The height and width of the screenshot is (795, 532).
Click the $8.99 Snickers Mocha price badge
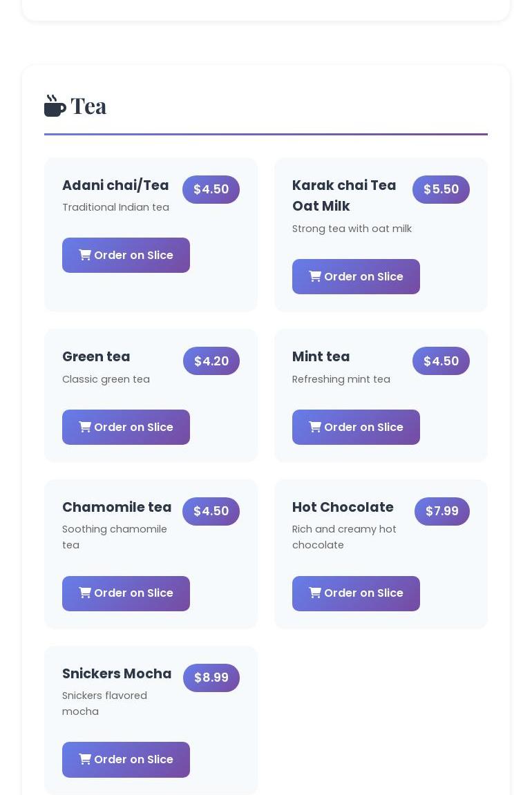pyautogui.click(x=211, y=678)
